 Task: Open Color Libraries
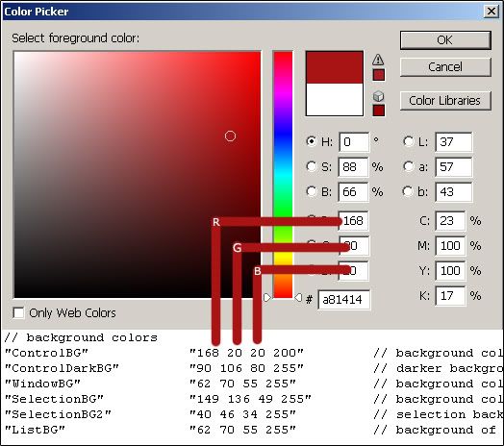click(445, 101)
